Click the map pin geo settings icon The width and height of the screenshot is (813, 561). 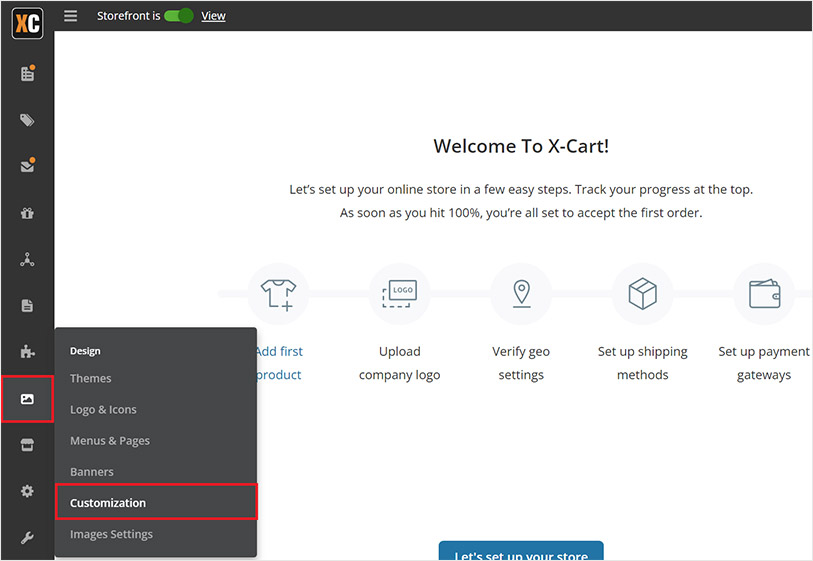[521, 294]
